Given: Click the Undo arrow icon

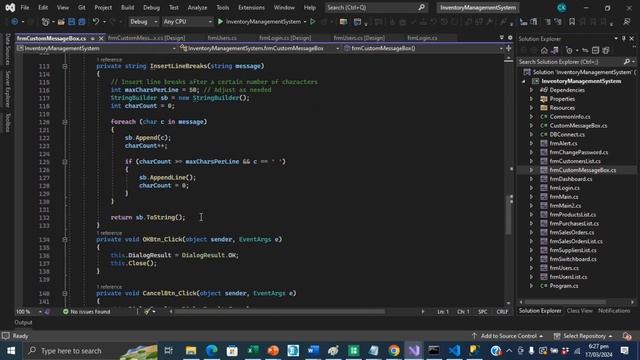Looking at the screenshot, I should click(96, 22).
